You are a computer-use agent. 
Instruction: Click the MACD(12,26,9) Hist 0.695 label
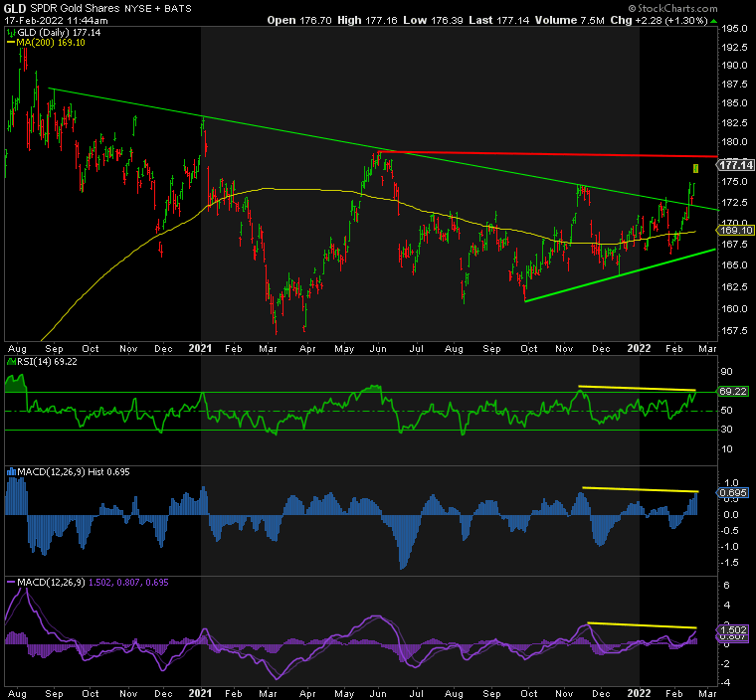pos(74,472)
